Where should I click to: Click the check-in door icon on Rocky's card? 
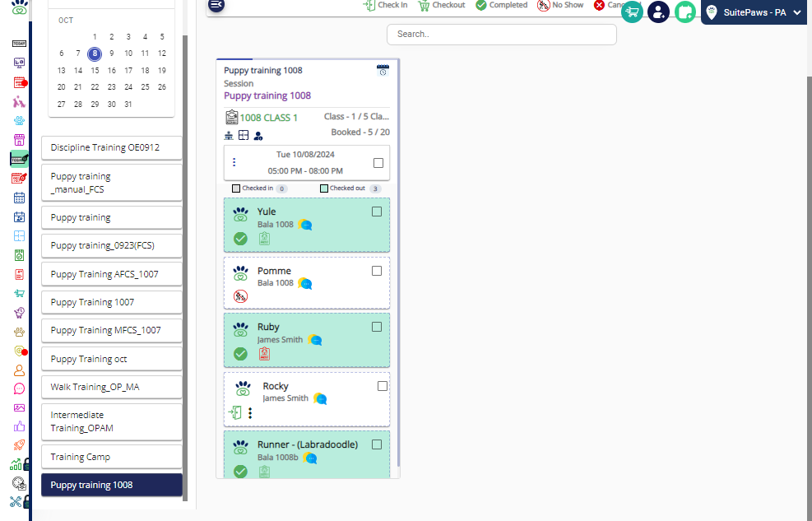[x=235, y=412]
